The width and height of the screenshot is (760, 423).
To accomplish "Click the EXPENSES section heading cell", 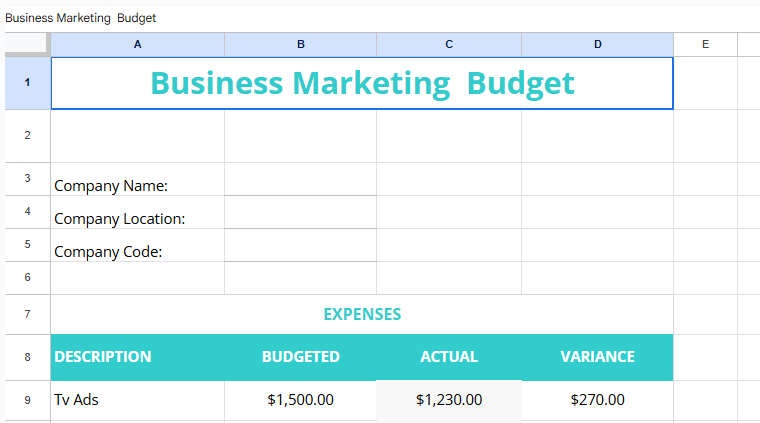I will 362,314.
